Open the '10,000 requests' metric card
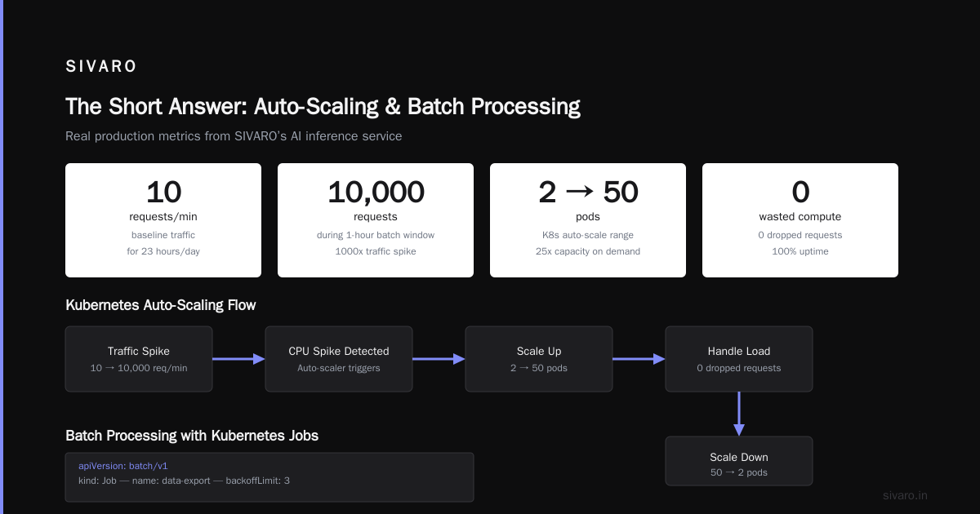The width and height of the screenshot is (980, 514). [x=376, y=220]
